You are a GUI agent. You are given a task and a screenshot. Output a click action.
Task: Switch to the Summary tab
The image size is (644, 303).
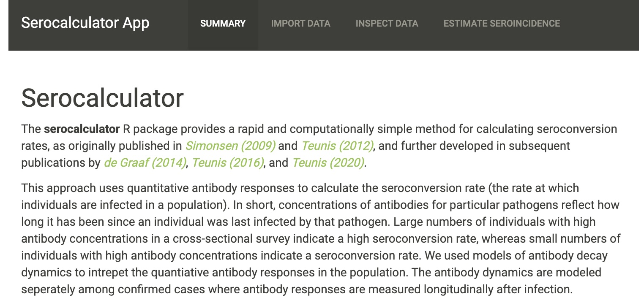(223, 24)
